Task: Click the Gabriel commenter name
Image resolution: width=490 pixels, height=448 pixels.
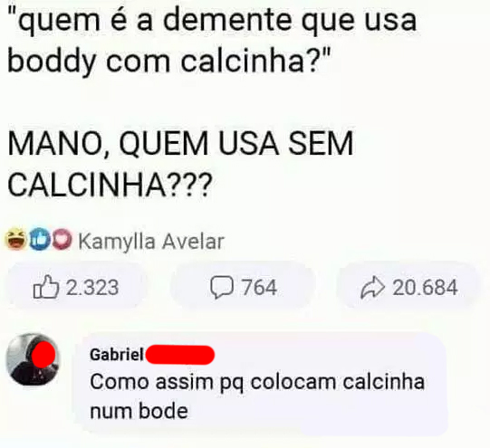Action: tap(117, 355)
